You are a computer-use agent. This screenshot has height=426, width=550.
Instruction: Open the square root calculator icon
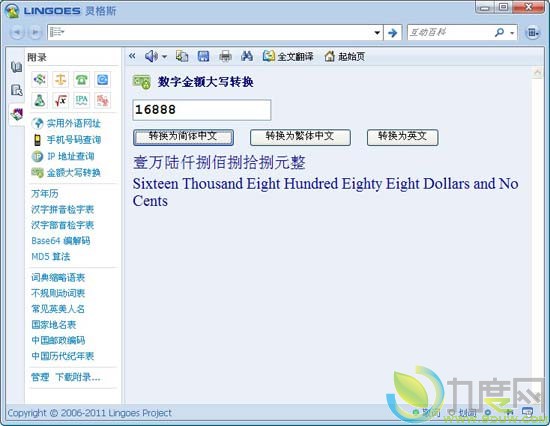tap(60, 100)
